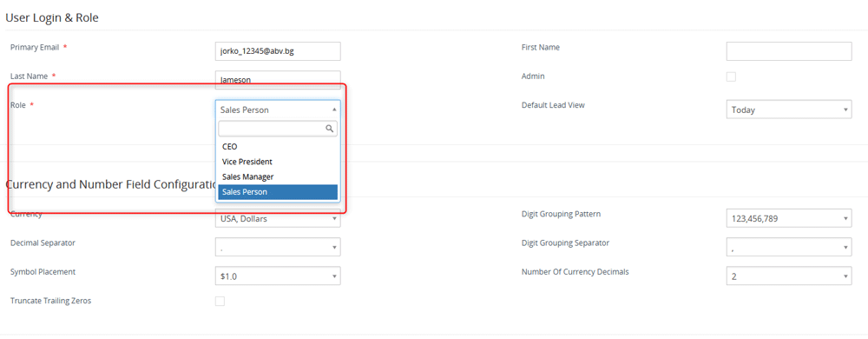Viewport: 868px width, 339px height.
Task: Click the search magnifier icon in Role dropdown
Action: point(329,129)
